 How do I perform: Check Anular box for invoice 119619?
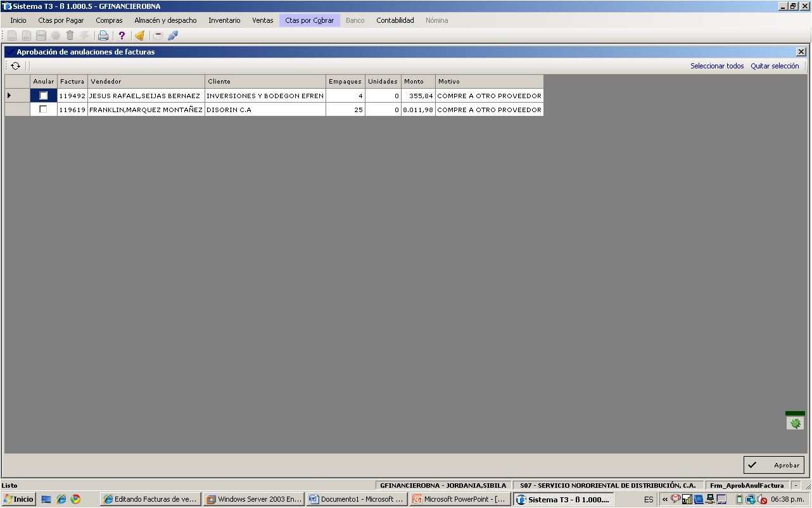[x=43, y=109]
